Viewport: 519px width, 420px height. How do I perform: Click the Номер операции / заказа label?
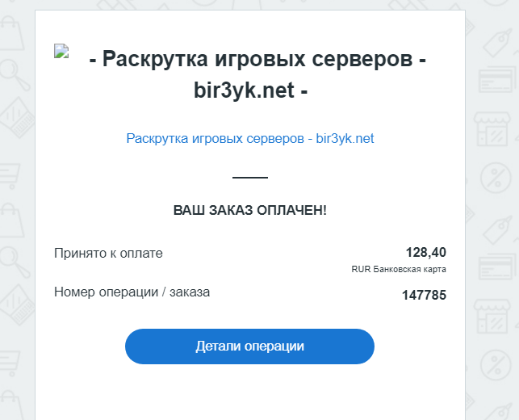(x=132, y=292)
